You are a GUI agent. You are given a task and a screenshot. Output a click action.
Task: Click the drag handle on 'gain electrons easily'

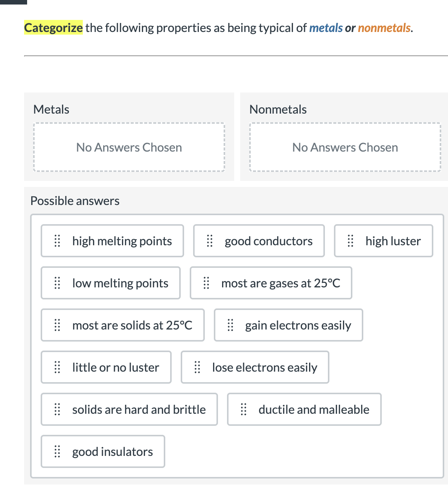point(231,325)
